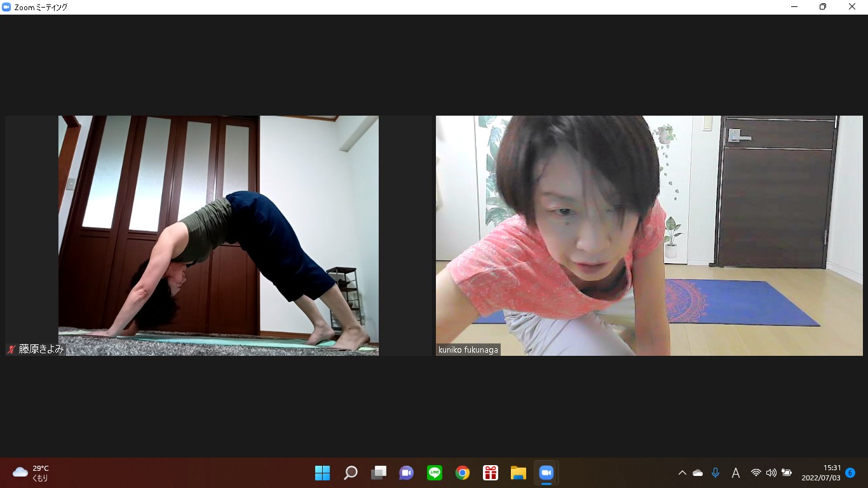Open the OneDrive cloud tray icon
Image resolution: width=868 pixels, height=488 pixels.
click(698, 473)
